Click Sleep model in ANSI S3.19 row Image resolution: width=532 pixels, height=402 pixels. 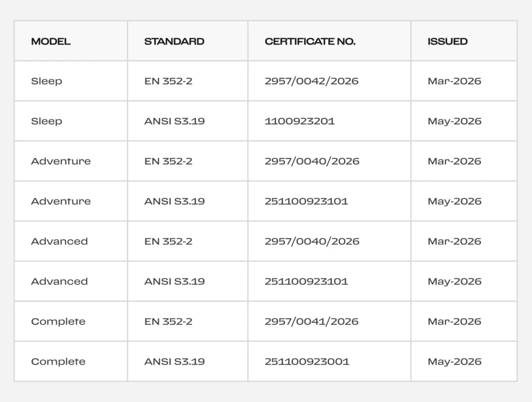point(46,122)
